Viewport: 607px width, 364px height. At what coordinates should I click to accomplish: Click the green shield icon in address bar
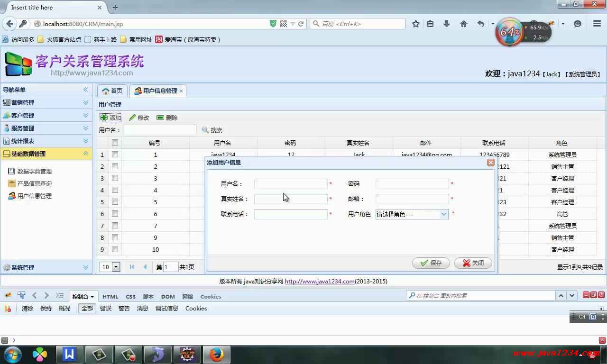[x=273, y=24]
